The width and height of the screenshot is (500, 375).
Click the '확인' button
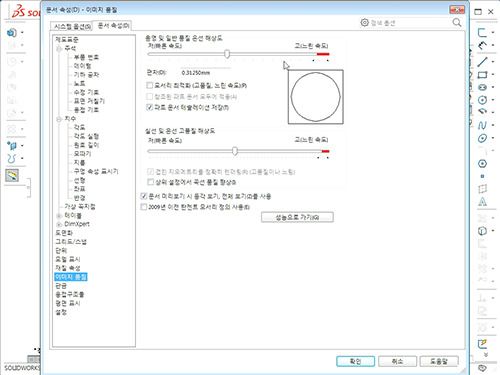click(x=355, y=361)
